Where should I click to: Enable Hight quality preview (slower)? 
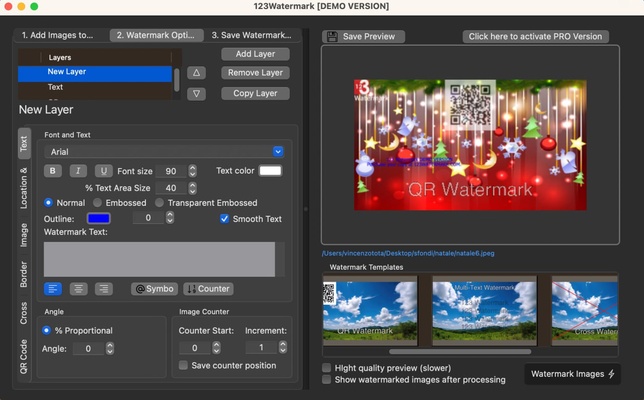click(x=327, y=368)
